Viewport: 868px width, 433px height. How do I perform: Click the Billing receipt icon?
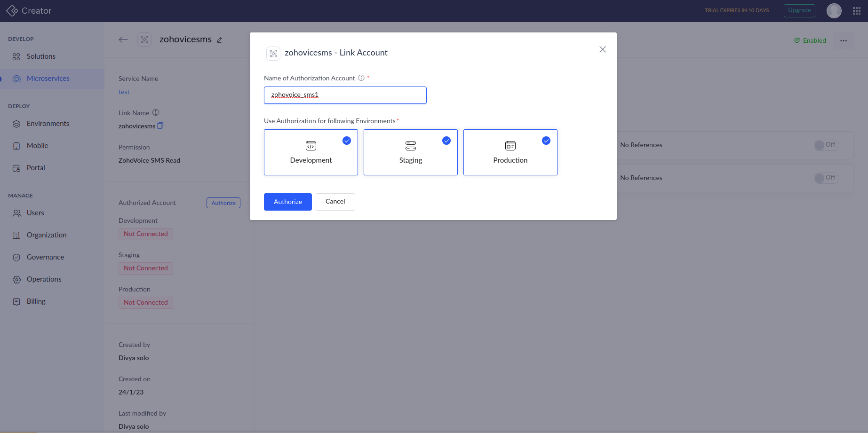tap(16, 302)
